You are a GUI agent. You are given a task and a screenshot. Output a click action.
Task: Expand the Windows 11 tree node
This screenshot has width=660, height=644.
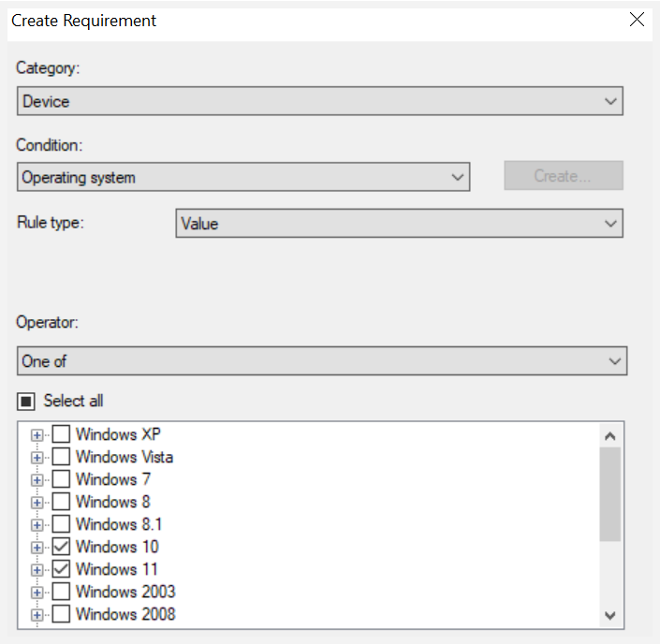point(37,570)
